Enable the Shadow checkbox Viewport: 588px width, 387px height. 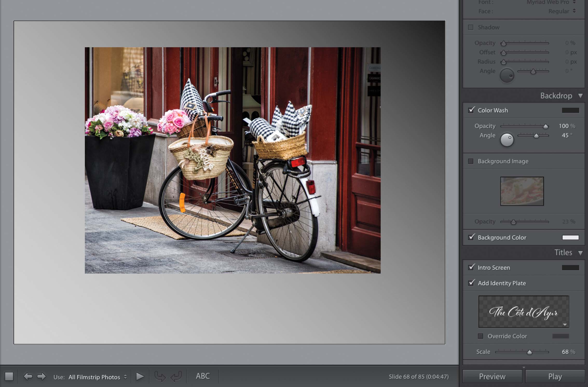point(471,27)
